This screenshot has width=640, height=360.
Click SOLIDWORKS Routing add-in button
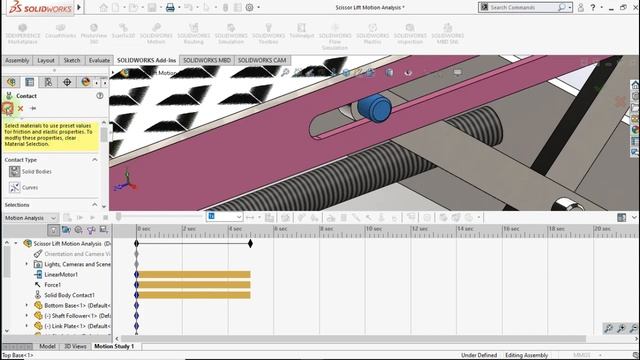pos(193,33)
